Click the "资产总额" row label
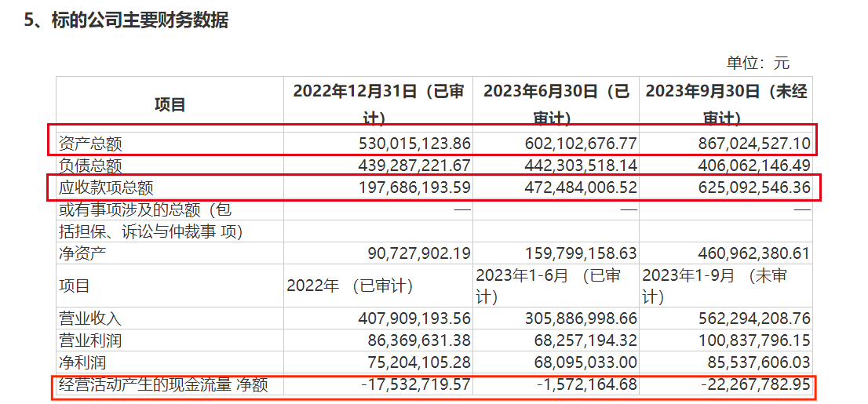The height and width of the screenshot is (404, 868). (91, 144)
